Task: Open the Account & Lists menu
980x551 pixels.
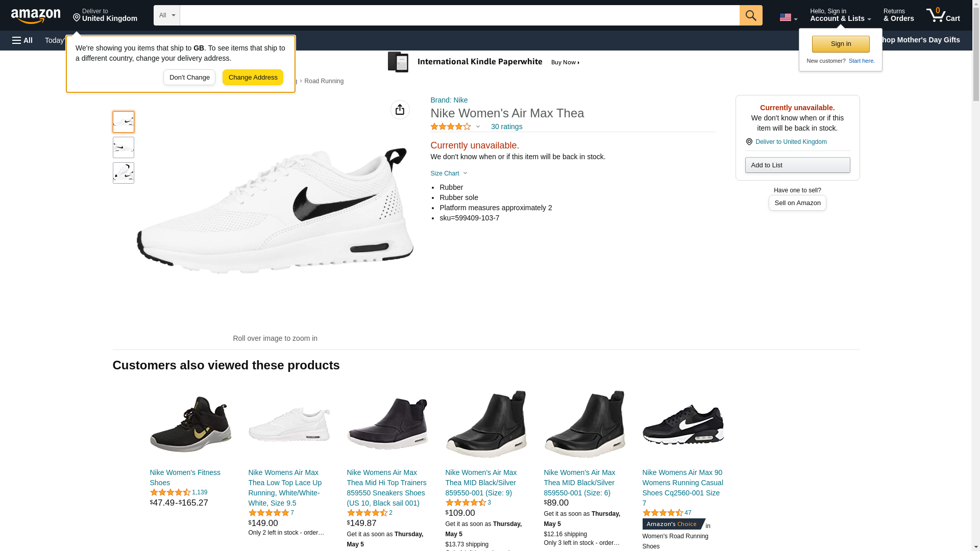Action: [x=840, y=15]
